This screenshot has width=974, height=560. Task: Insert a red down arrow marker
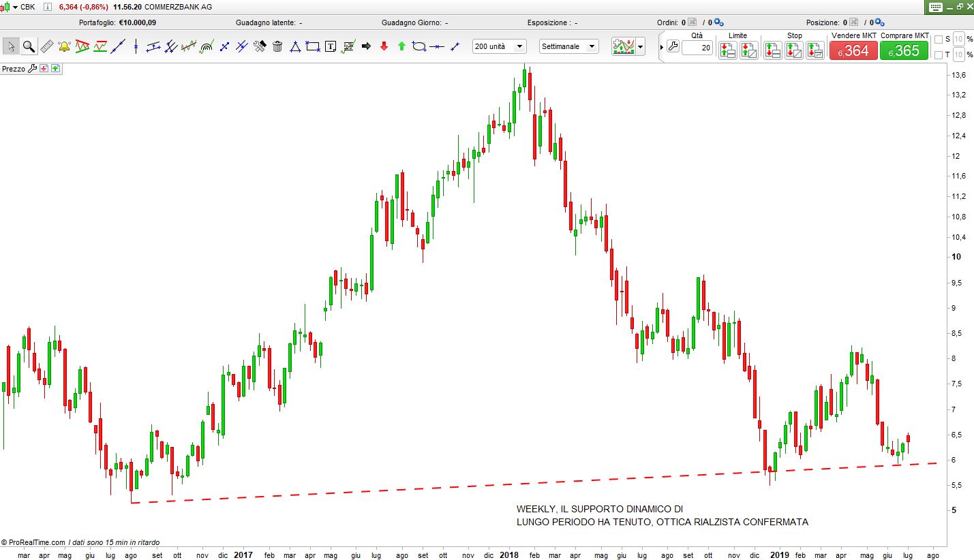(x=384, y=46)
